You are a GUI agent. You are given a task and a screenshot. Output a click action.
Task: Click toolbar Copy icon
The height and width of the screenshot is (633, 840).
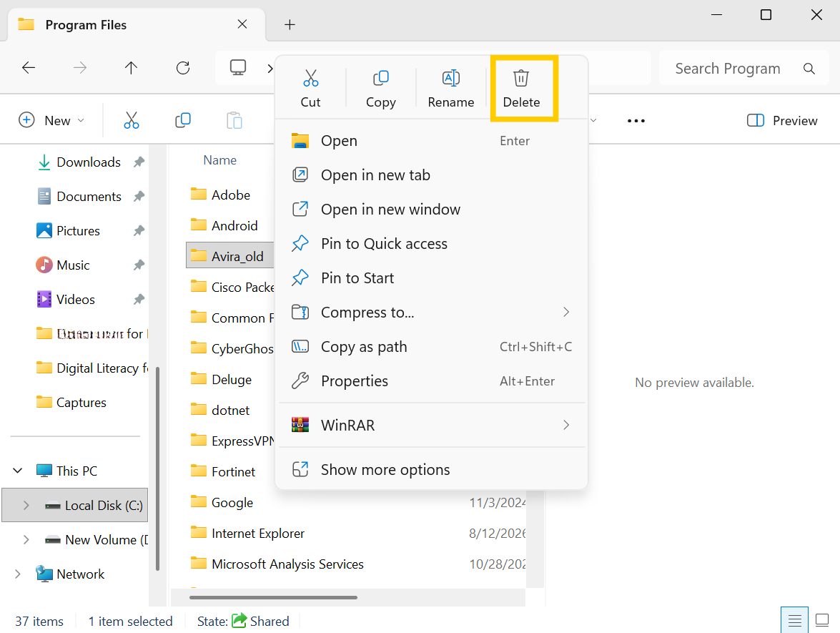pyautogui.click(x=183, y=120)
